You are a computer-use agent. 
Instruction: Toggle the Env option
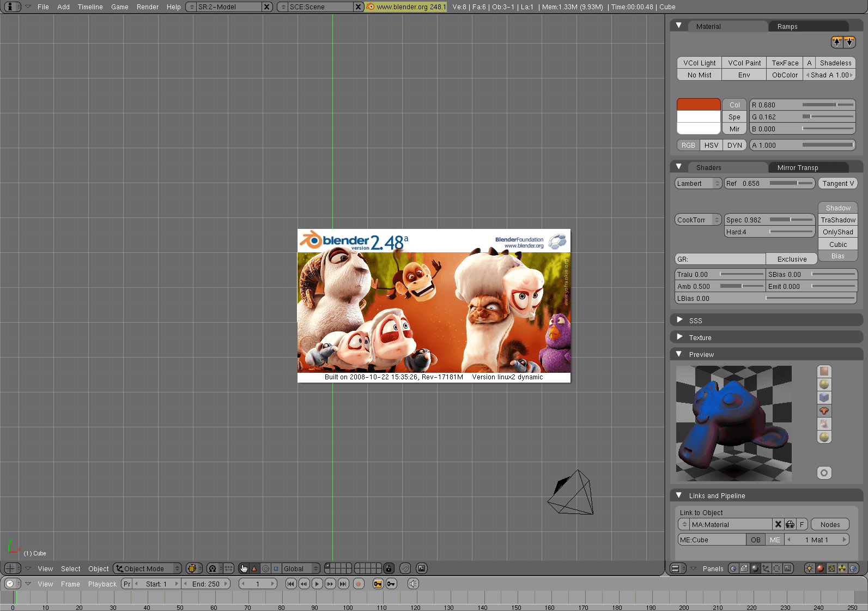tap(744, 75)
